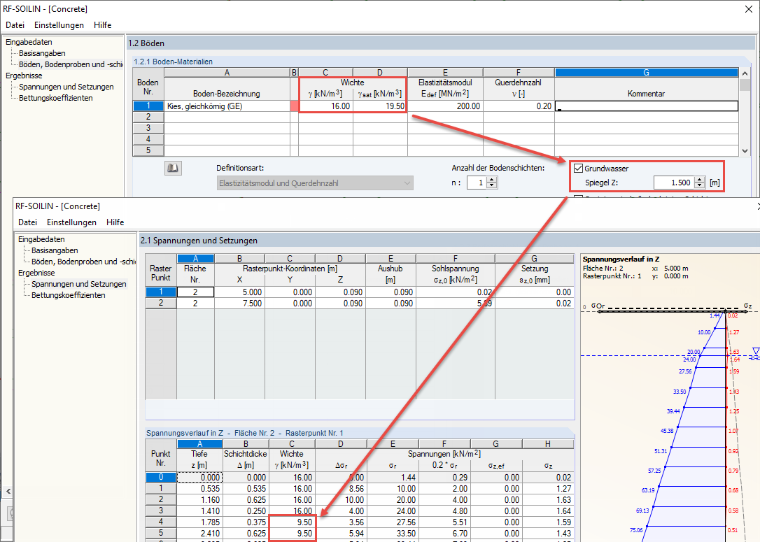Image resolution: width=760 pixels, height=542 pixels.
Task: Select Böden, Bodenproben entry in back window tree
Action: (x=70, y=64)
